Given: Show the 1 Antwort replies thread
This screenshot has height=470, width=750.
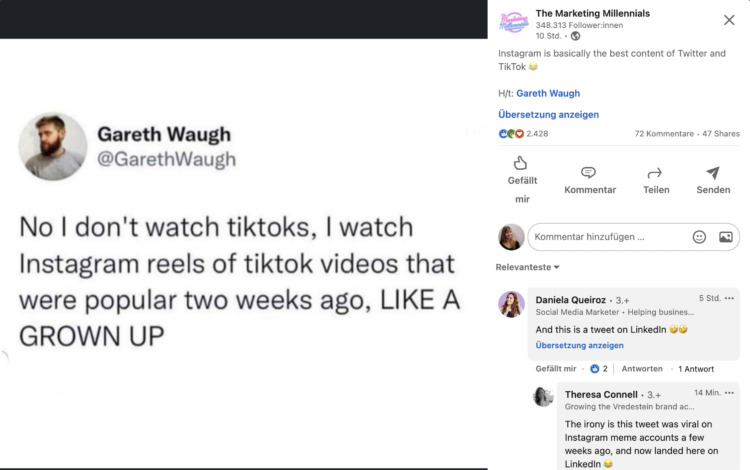Looking at the screenshot, I should pos(696,369).
